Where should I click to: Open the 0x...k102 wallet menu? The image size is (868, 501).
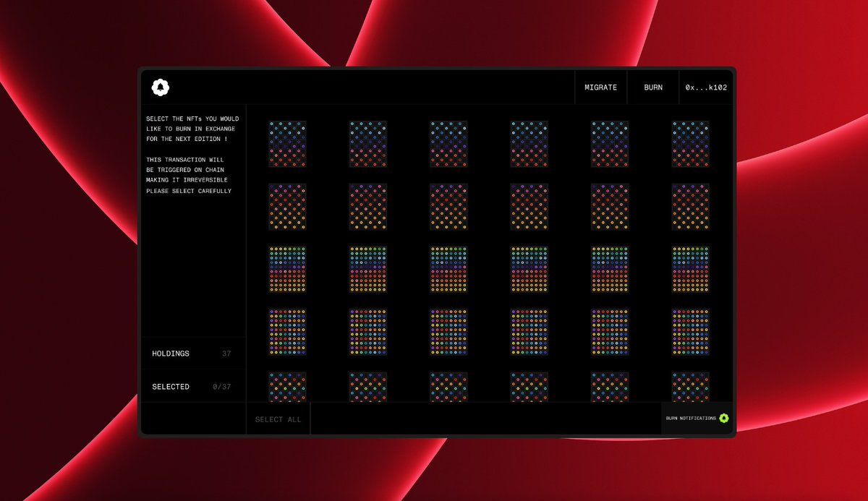707,87
